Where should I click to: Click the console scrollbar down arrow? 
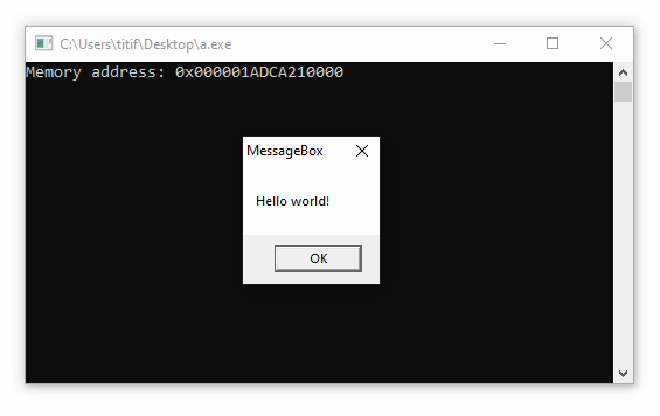point(623,373)
